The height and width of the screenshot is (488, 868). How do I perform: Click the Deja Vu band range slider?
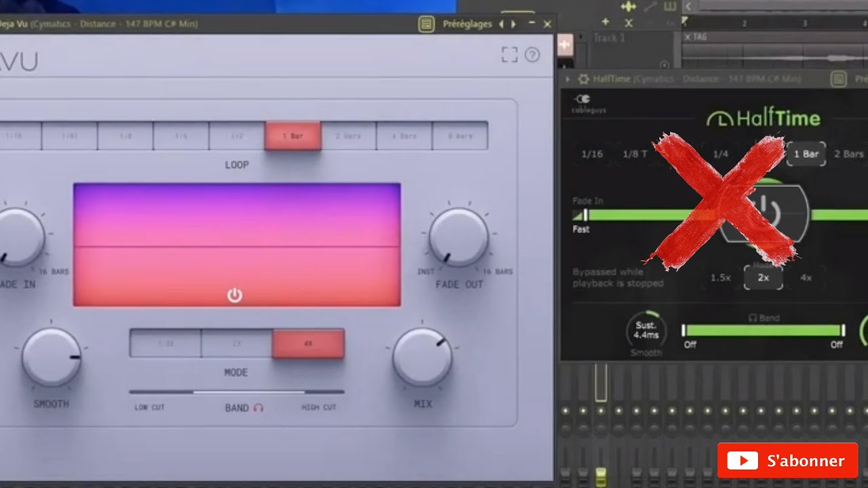pos(237,392)
